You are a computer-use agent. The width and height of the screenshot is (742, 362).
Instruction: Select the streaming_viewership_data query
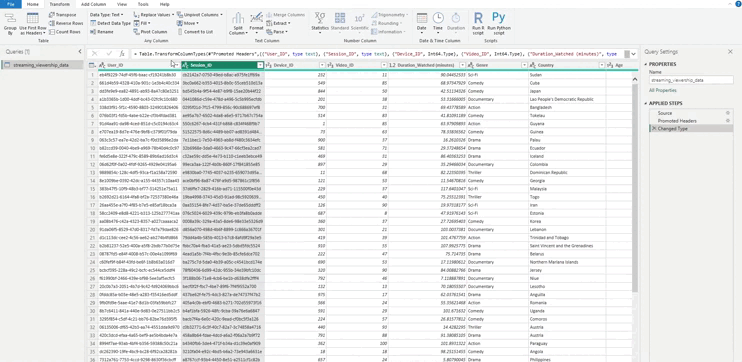(41, 65)
